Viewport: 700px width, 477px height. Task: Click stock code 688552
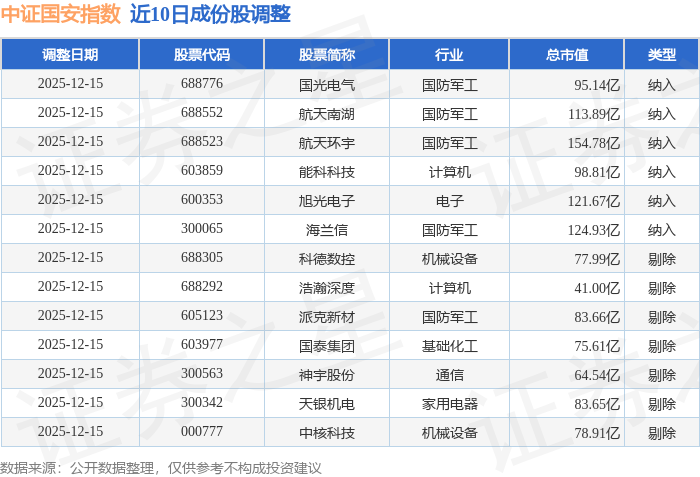click(202, 113)
